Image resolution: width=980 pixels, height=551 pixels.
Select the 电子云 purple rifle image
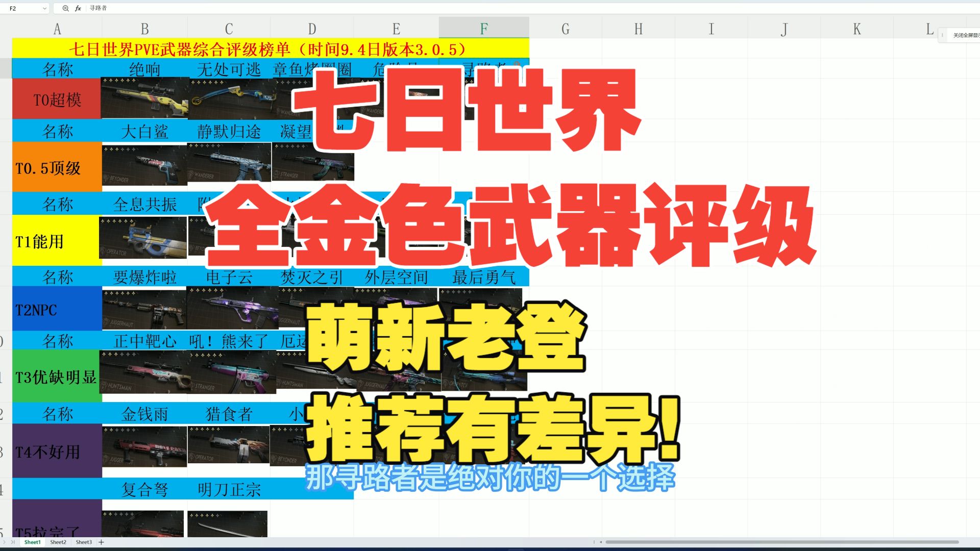[x=233, y=308]
